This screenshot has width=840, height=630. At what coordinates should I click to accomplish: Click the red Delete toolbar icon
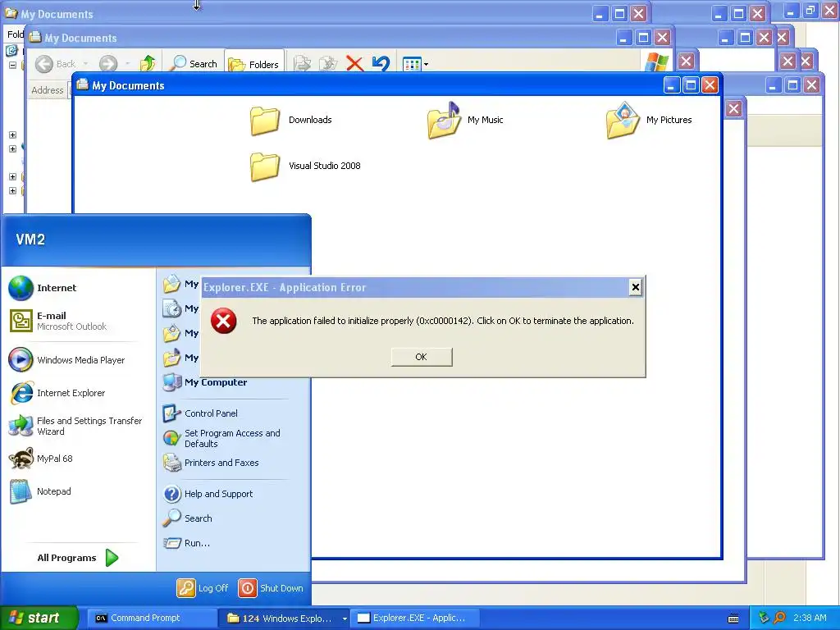(354, 64)
